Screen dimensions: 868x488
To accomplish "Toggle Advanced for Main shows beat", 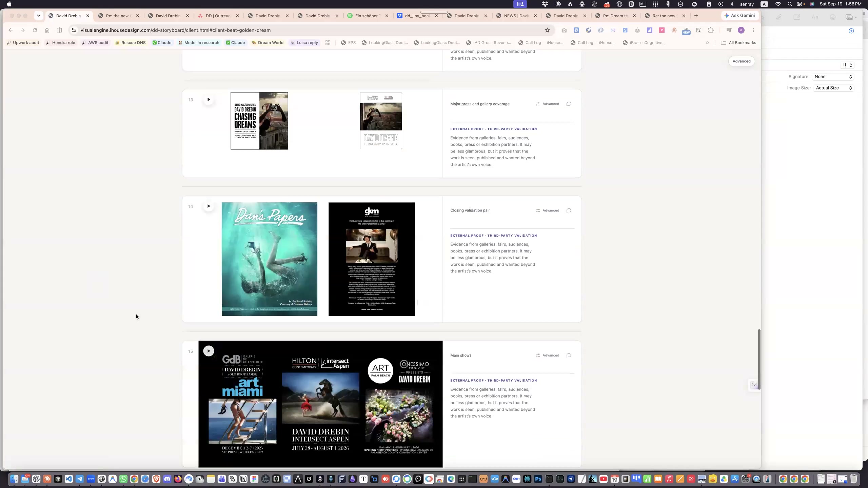I will 547,355.
